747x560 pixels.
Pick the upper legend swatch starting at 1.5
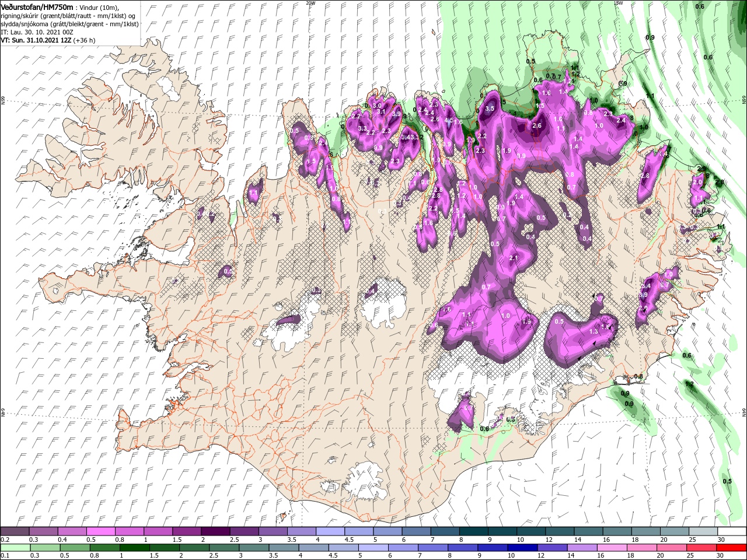[x=186, y=531]
